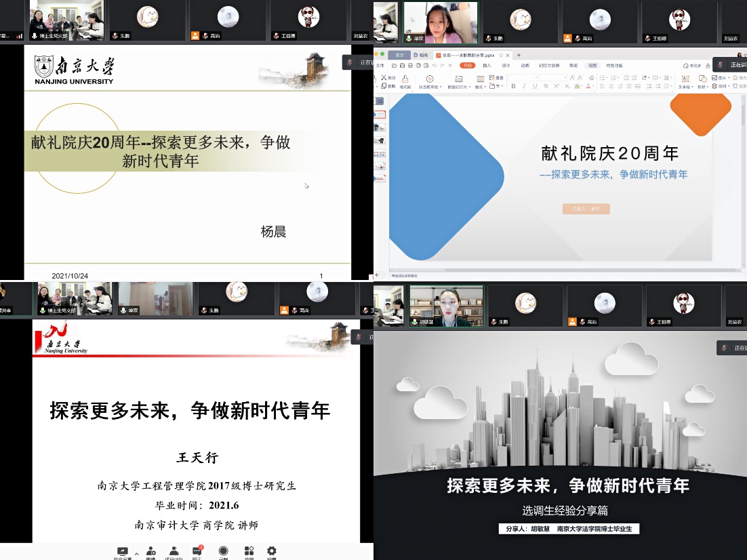Open the Members list icon
The width and height of the screenshot is (747, 560).
(174, 551)
